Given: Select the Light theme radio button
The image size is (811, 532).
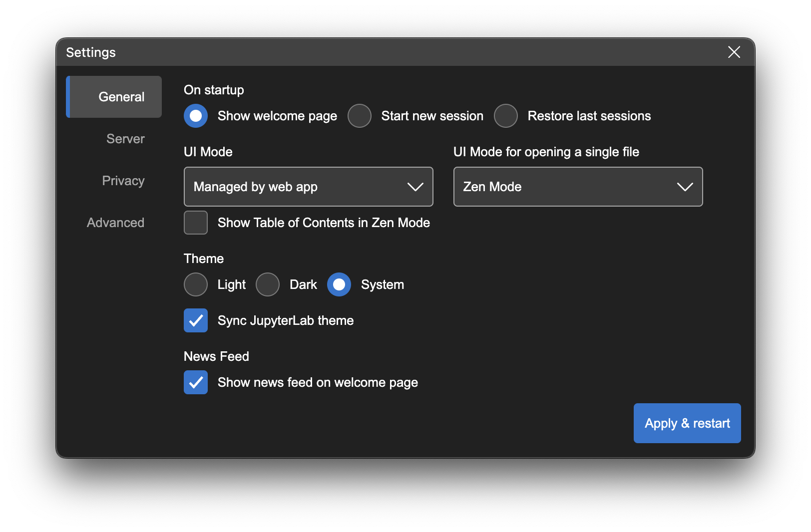Looking at the screenshot, I should coord(196,284).
